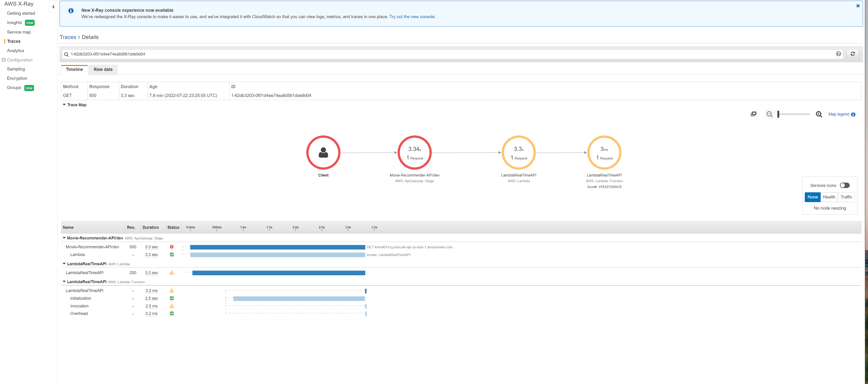Click the zoom in magnifier icon
868x384 pixels.
click(819, 114)
